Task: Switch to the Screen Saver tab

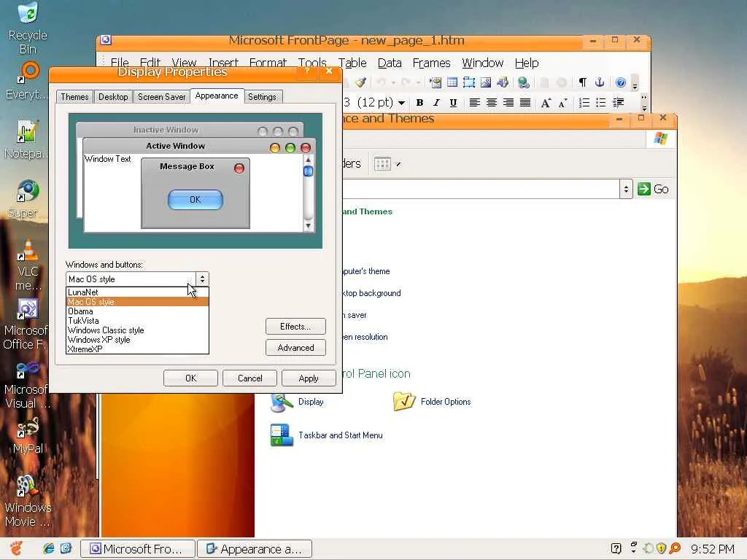Action: (x=161, y=97)
